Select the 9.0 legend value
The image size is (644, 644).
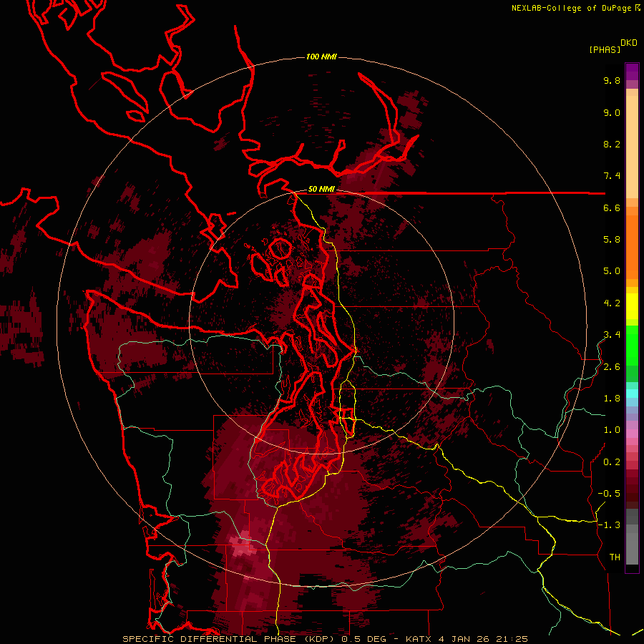click(612, 112)
